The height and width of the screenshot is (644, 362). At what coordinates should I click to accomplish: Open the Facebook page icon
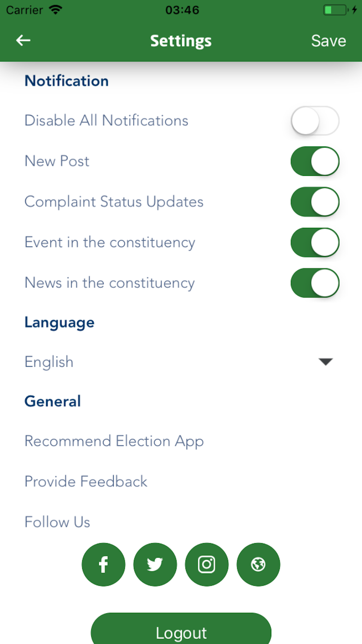click(x=104, y=564)
